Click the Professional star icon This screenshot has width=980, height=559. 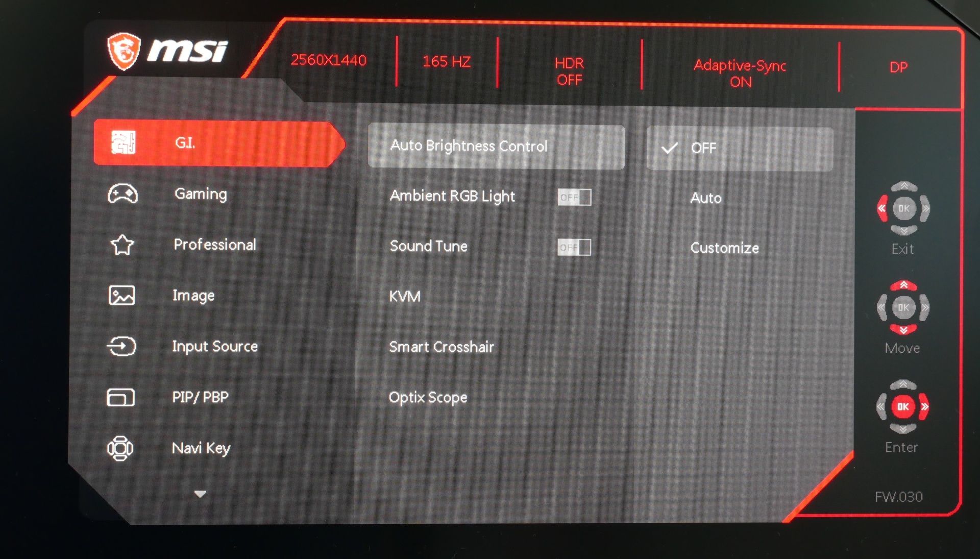point(122,245)
